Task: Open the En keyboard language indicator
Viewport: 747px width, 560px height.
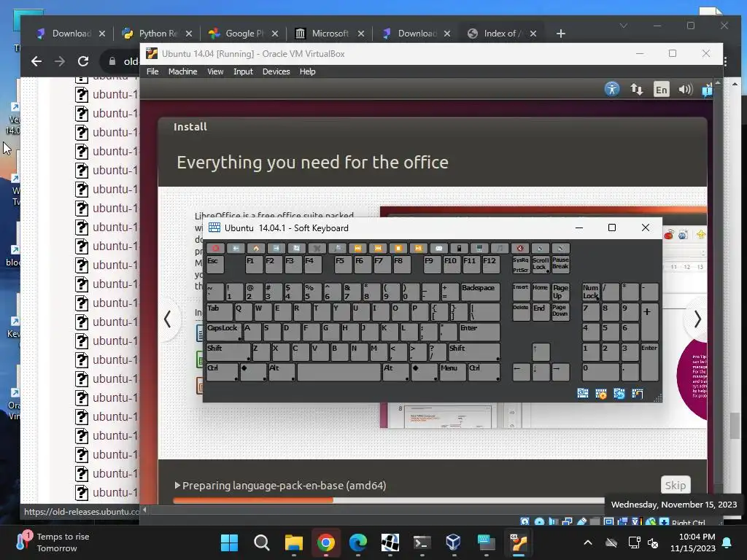Action: pyautogui.click(x=661, y=90)
